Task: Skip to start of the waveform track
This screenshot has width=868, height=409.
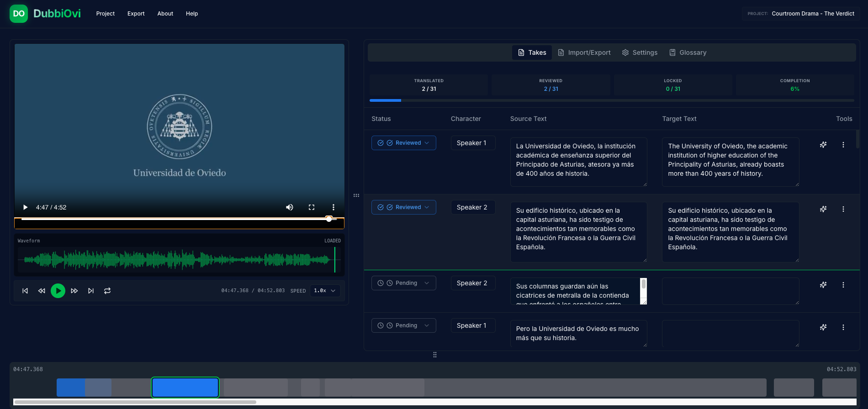Action: coord(25,291)
